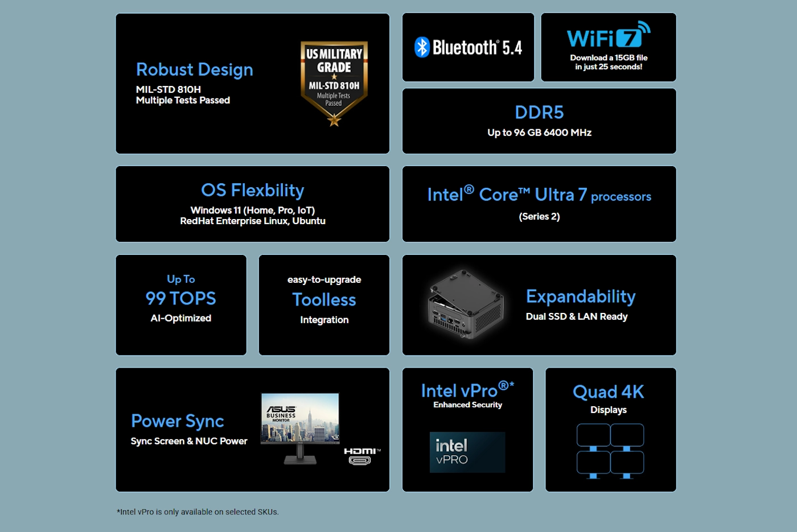Select the ASUS Business monitor image

(x=300, y=428)
